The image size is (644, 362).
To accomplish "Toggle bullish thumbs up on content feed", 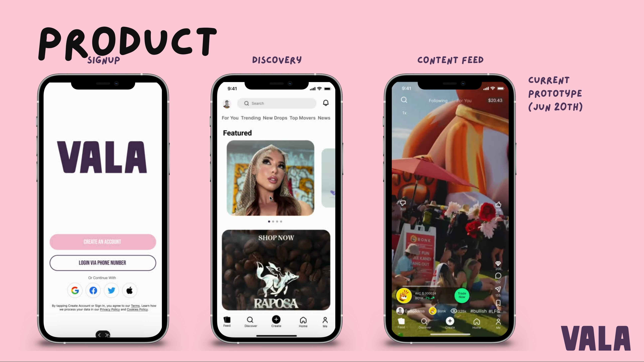I will [498, 204].
